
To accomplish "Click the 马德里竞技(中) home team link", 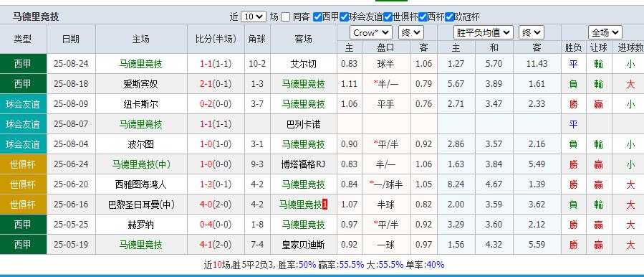I will [x=141, y=164].
